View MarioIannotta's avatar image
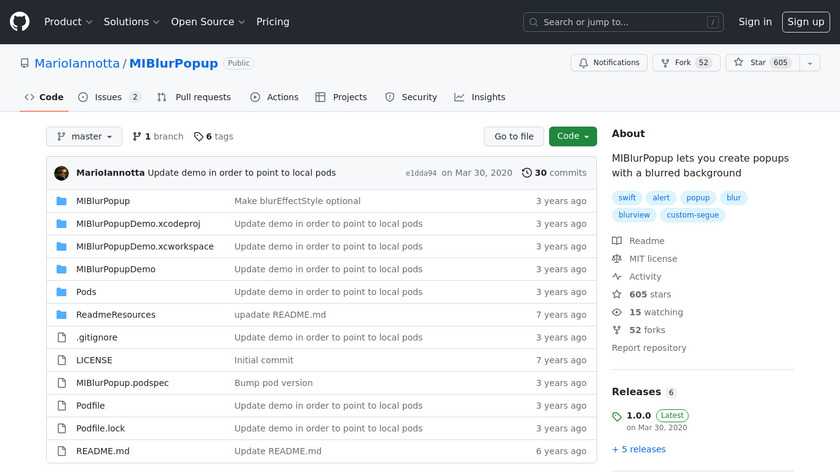This screenshot has height=472, width=840. coord(62,173)
